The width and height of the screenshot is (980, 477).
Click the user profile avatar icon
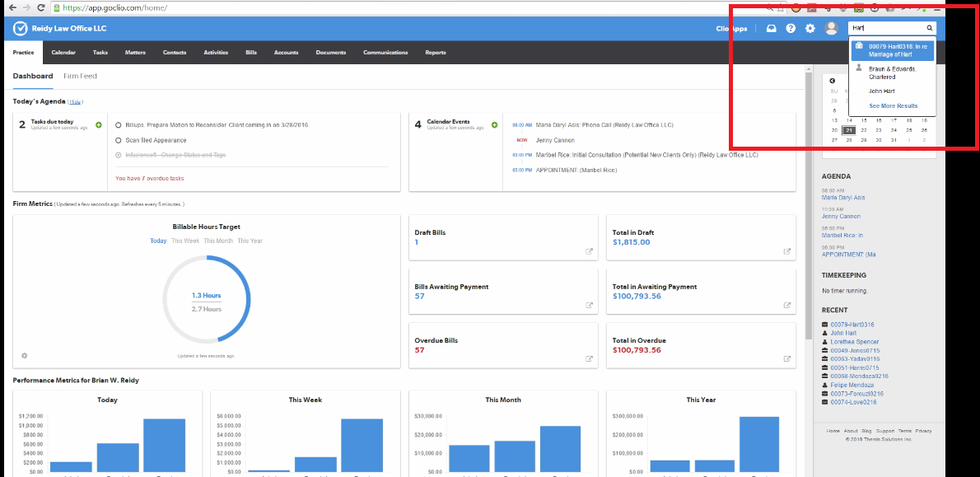click(x=831, y=27)
